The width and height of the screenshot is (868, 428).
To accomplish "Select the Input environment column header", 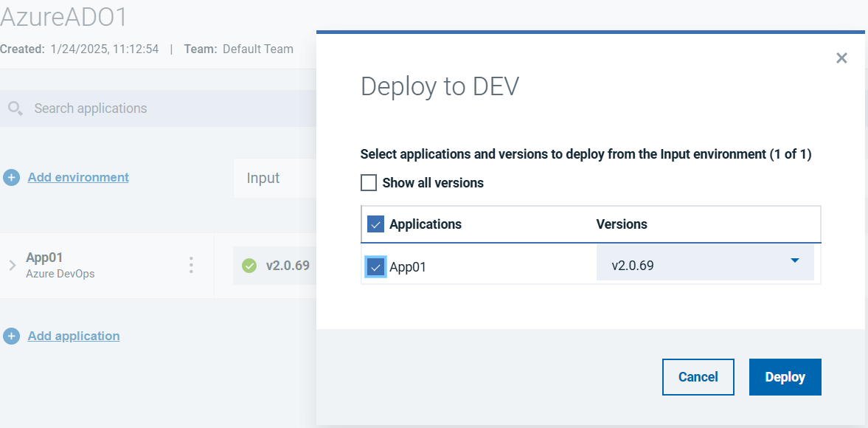I will [263, 178].
